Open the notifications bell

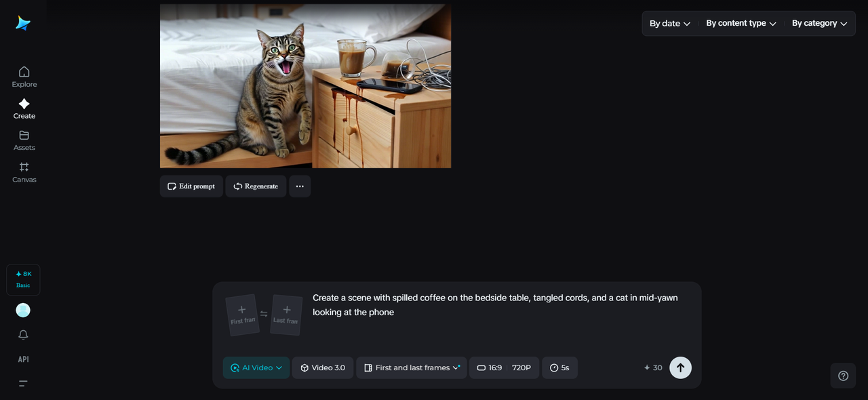(x=23, y=335)
